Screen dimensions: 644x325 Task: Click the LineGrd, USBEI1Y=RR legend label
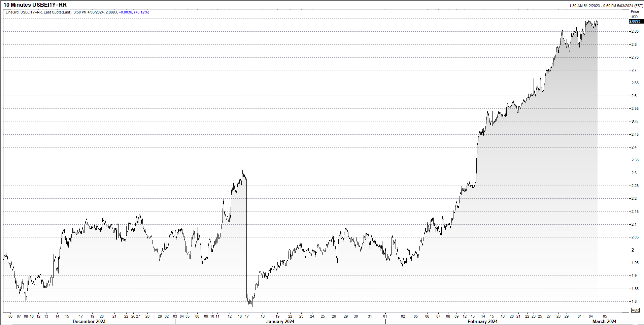coord(24,12)
